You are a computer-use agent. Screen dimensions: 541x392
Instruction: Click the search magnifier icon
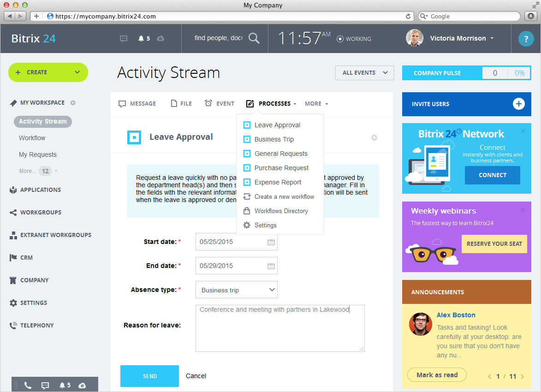[254, 38]
